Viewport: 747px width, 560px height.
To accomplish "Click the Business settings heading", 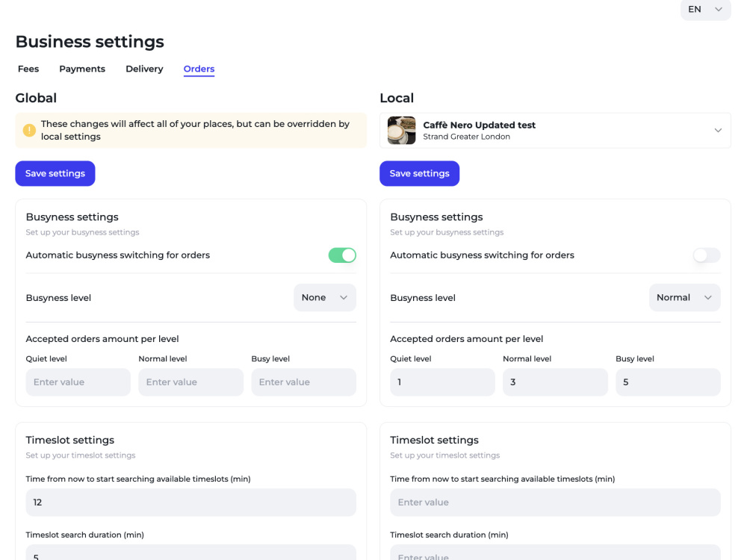I will (x=90, y=42).
